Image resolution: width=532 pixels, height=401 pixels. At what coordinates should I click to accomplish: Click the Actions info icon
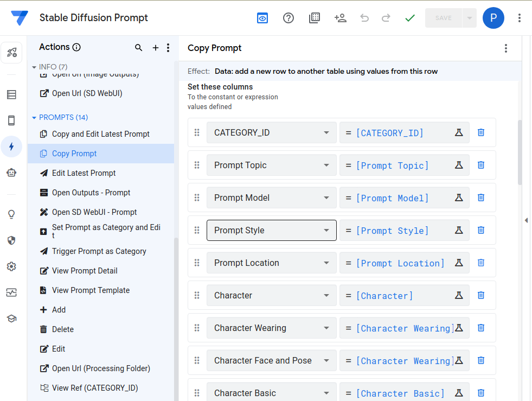click(x=76, y=47)
